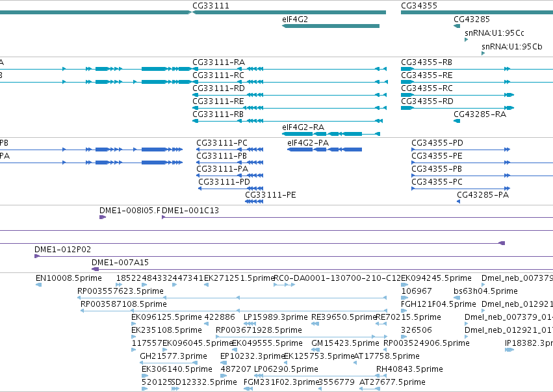Select EST AT17758.5prime label
The image size is (553, 392).
[x=387, y=356]
